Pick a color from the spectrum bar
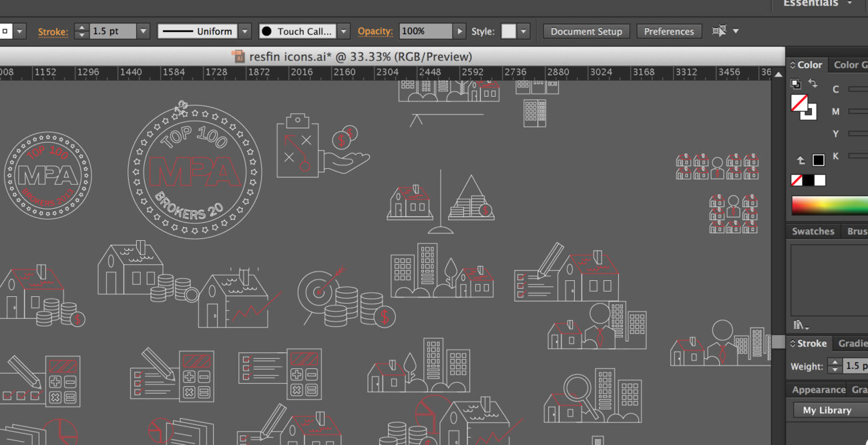Image resolution: width=868 pixels, height=445 pixels. click(x=830, y=205)
